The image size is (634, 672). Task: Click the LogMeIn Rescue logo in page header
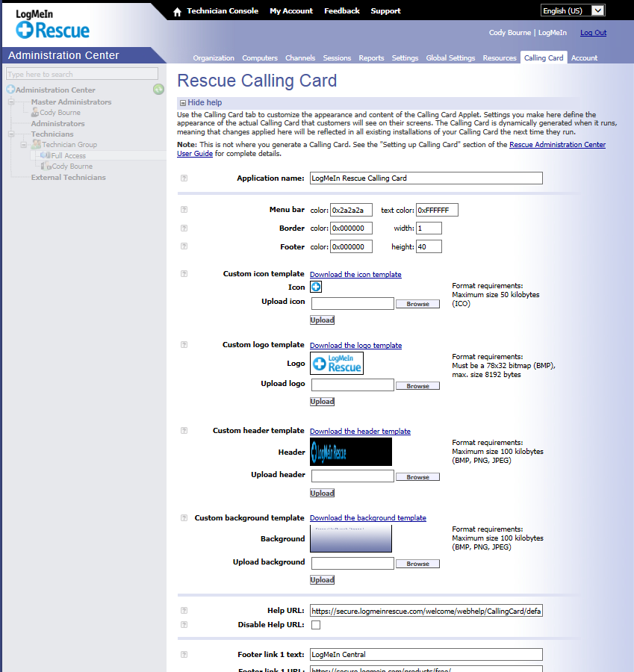pos(52,24)
